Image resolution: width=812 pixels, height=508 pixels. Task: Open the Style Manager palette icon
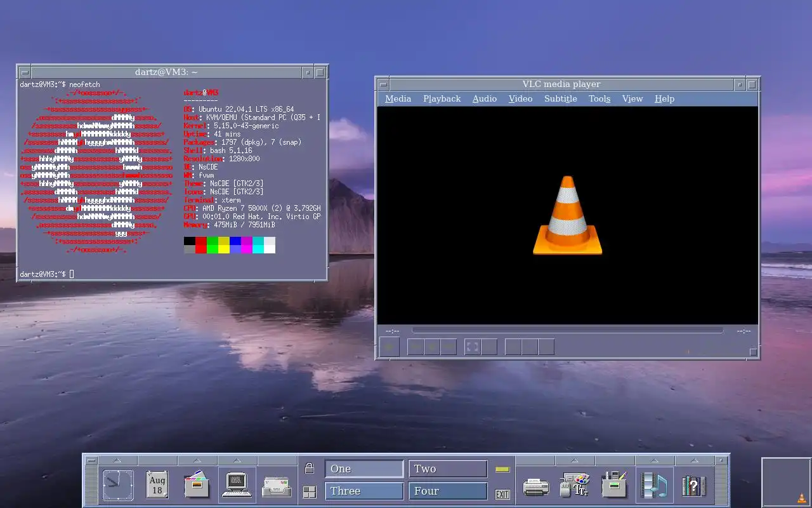pos(575,485)
